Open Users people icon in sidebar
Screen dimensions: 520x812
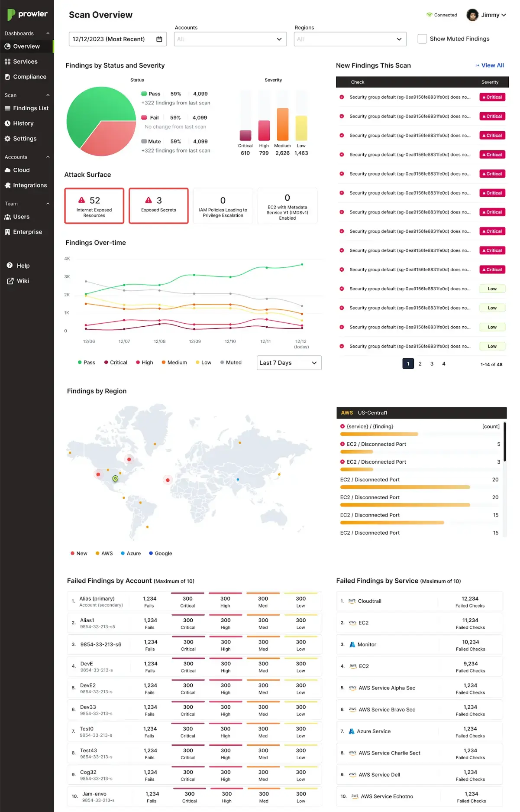7,217
